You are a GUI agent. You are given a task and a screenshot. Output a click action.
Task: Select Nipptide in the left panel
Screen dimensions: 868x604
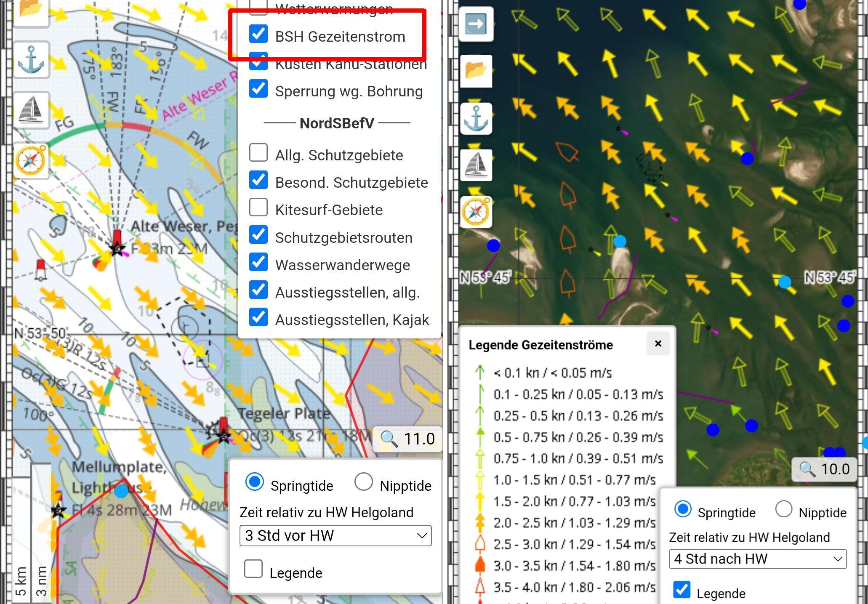364,482
